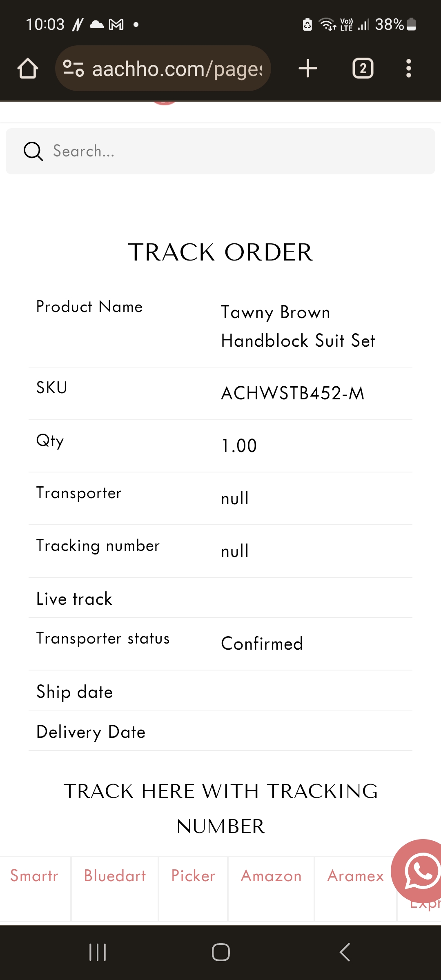
Task: Tap the search magnifier icon
Action: pos(33,151)
